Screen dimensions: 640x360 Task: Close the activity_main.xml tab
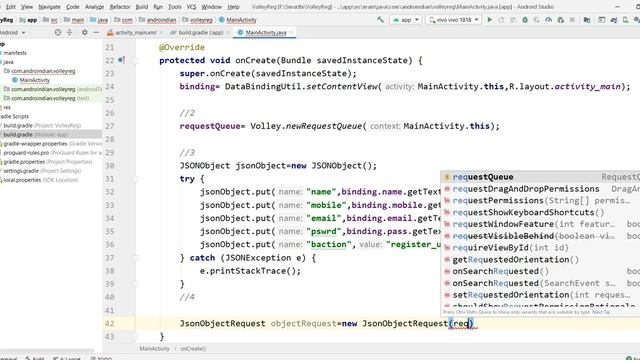160,33
